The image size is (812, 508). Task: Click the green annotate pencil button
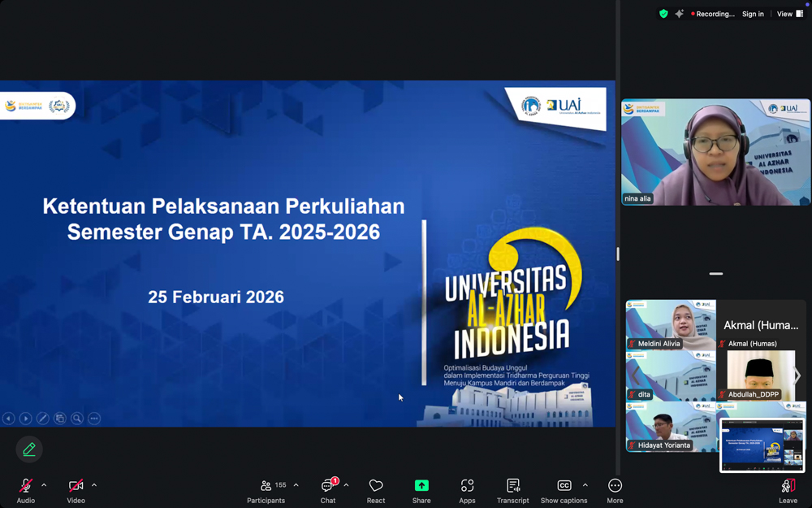pos(29,449)
